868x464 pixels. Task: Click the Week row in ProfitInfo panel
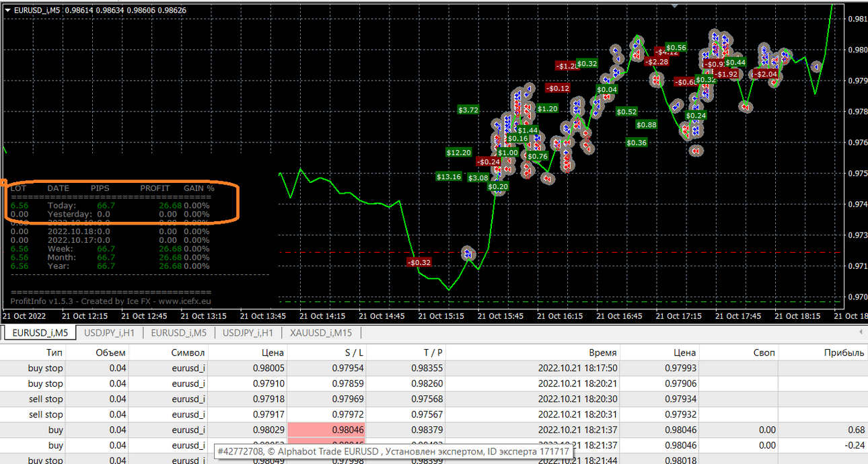pyautogui.click(x=110, y=249)
